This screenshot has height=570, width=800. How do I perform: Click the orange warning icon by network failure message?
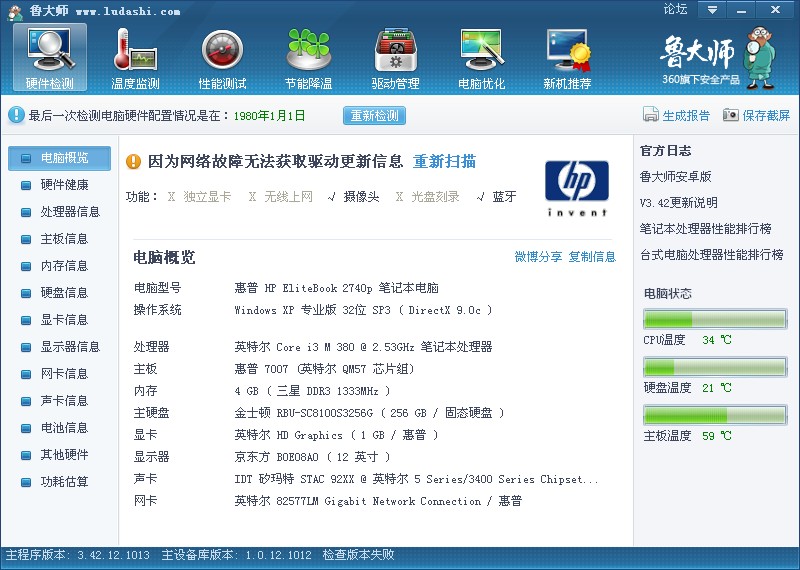[133, 162]
